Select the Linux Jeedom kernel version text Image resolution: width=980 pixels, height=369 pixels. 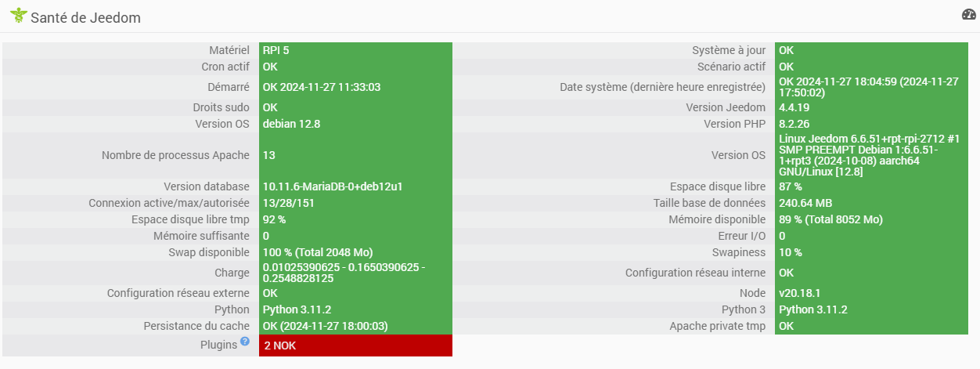869,155
